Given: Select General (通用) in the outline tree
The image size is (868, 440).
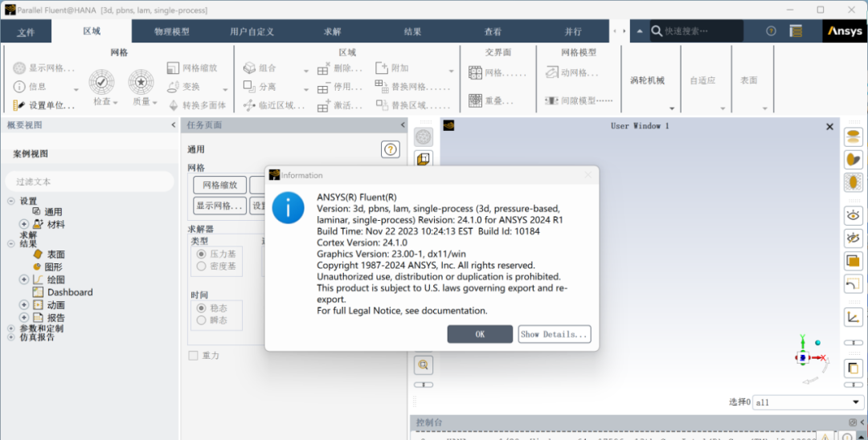Looking at the screenshot, I should (53, 212).
